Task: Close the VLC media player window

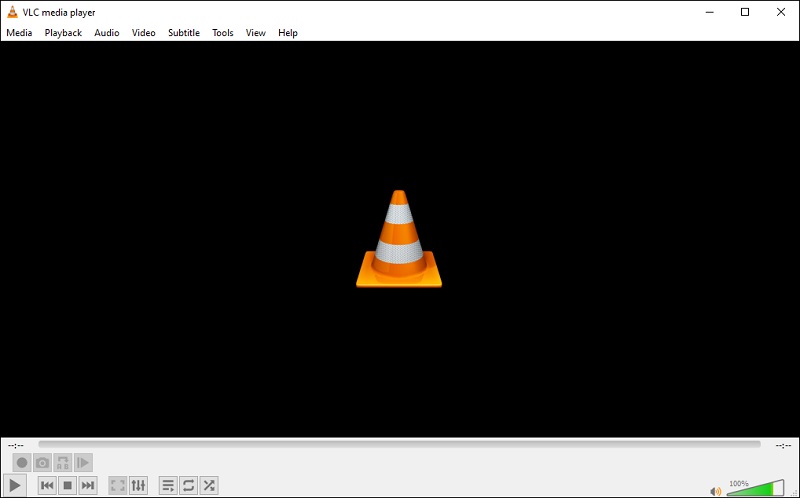Action: click(x=781, y=12)
